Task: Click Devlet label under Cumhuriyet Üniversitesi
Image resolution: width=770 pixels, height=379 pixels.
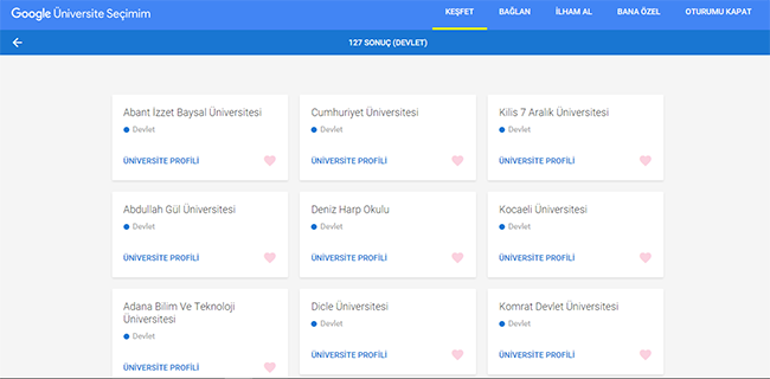Action: (x=331, y=130)
